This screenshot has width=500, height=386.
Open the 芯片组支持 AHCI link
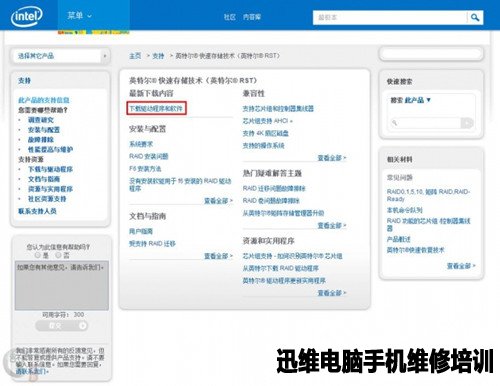pos(268,121)
